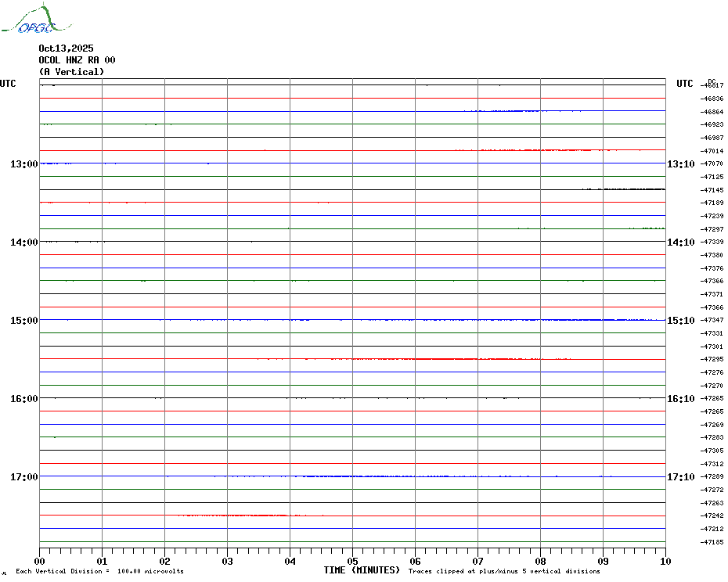Select the 15:00 hour label on left
This screenshot has width=728, height=582.
tap(23, 320)
